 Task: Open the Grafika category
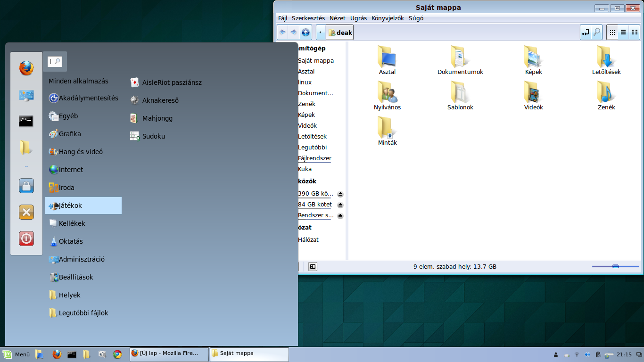click(83, 134)
